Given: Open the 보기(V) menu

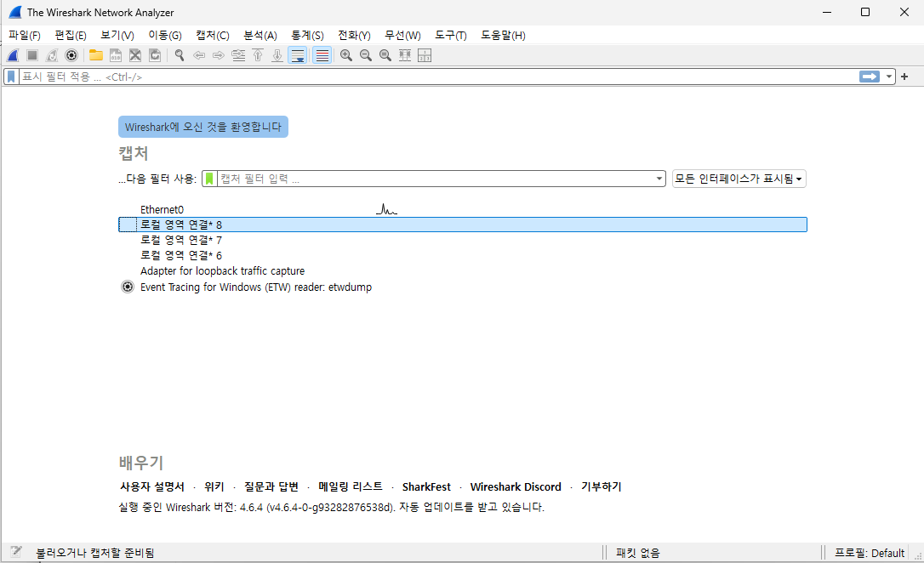Looking at the screenshot, I should tap(117, 36).
